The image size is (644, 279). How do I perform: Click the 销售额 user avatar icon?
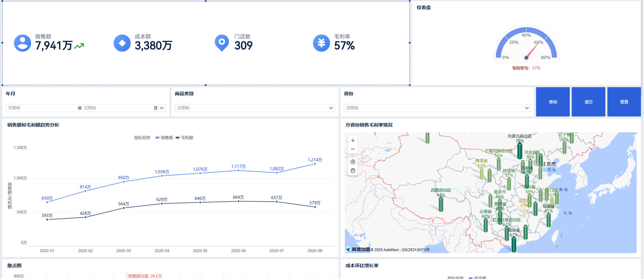tap(23, 43)
